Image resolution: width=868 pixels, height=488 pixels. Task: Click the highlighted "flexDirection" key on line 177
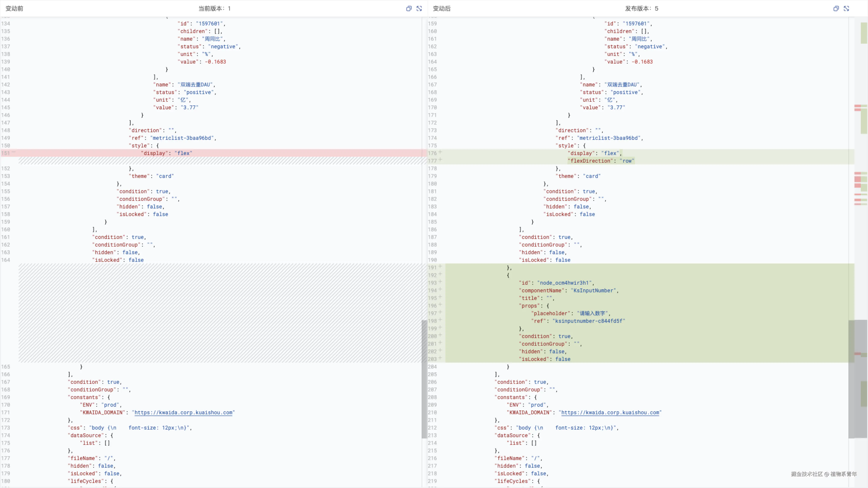590,161
